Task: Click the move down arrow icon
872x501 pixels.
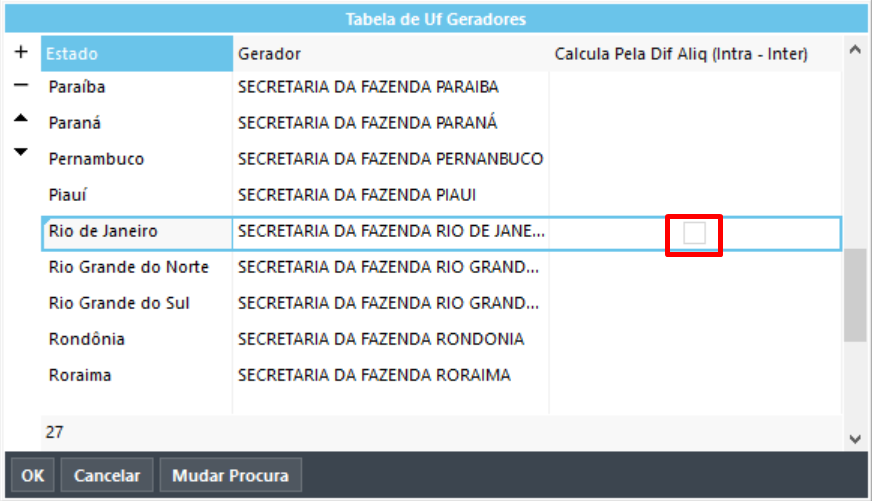Action: point(21,152)
